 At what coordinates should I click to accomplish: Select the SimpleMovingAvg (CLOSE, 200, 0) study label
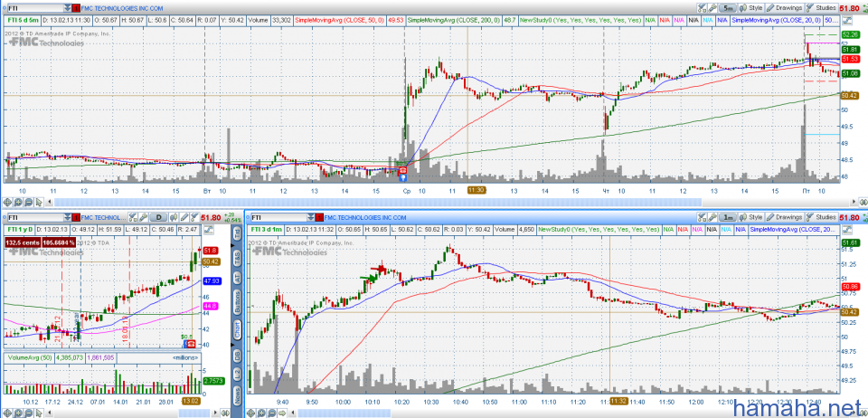tap(454, 21)
